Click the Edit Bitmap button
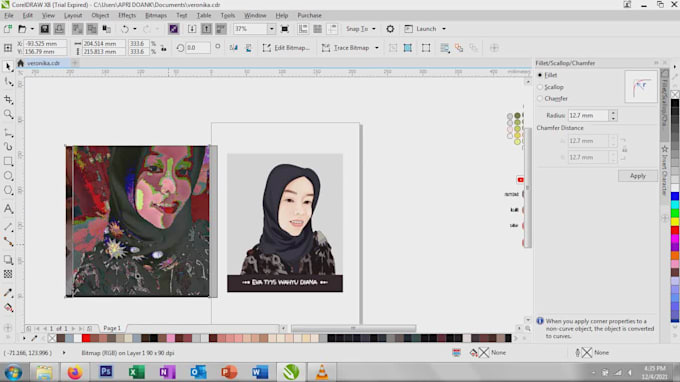The width and height of the screenshot is (680, 382). pos(286,48)
